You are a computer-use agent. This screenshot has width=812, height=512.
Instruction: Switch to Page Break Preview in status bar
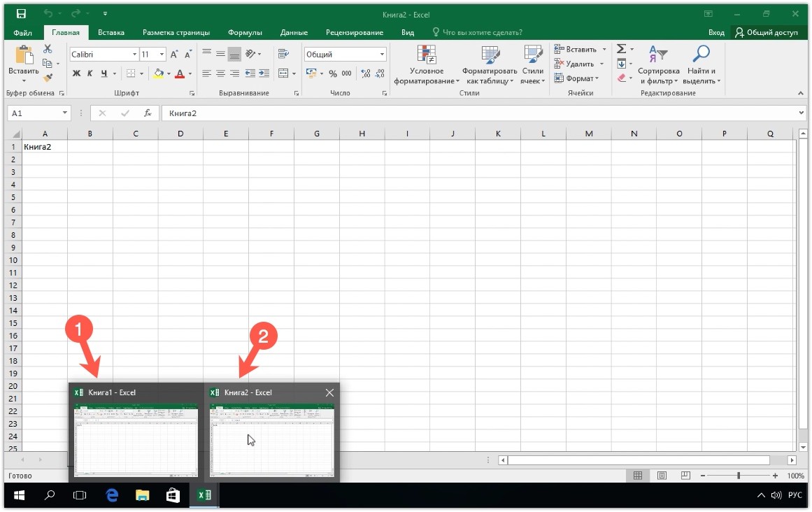[x=685, y=475]
